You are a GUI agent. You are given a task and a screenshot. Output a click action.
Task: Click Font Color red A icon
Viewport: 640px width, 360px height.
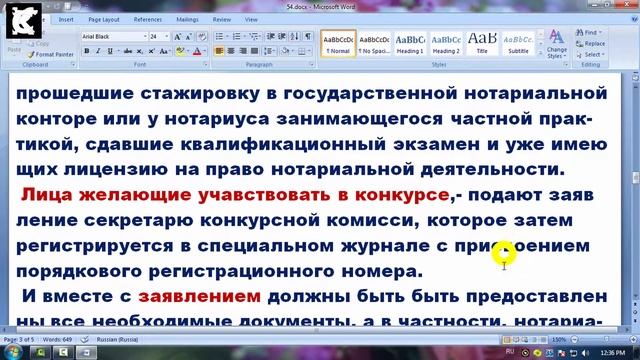(197, 51)
